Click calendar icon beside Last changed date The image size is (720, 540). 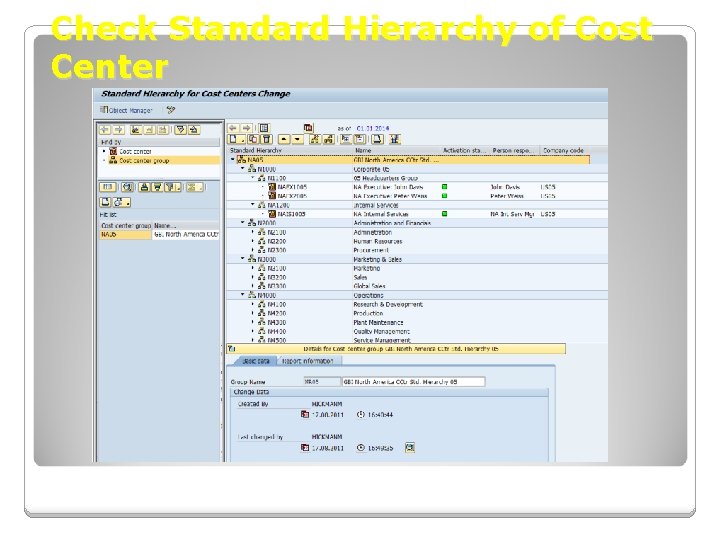coord(305,447)
